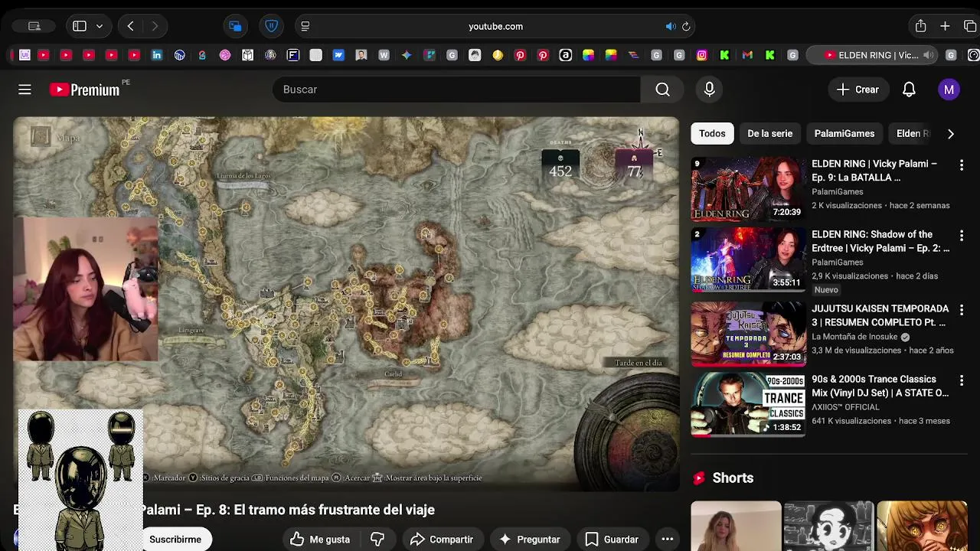Click the Crear button
Screen dimensions: 980x551
[858, 90]
